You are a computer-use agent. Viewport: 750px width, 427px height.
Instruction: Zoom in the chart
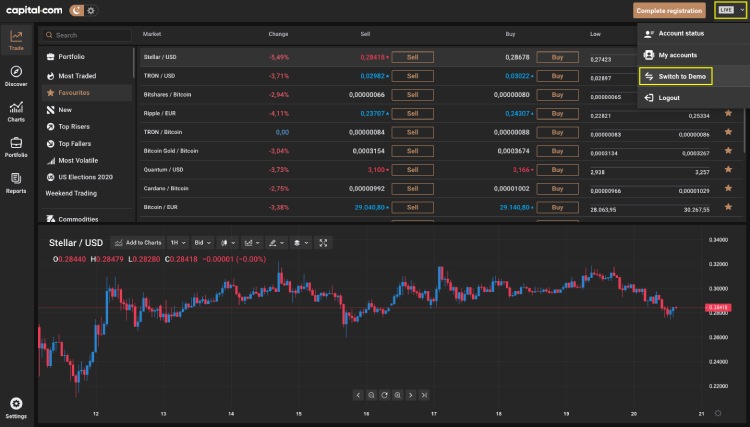[397, 395]
